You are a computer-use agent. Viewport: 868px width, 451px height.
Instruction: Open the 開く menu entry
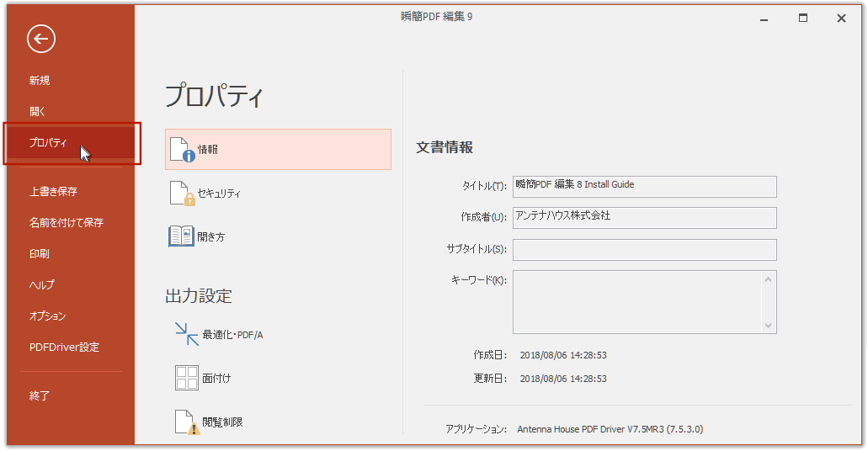click(x=38, y=111)
